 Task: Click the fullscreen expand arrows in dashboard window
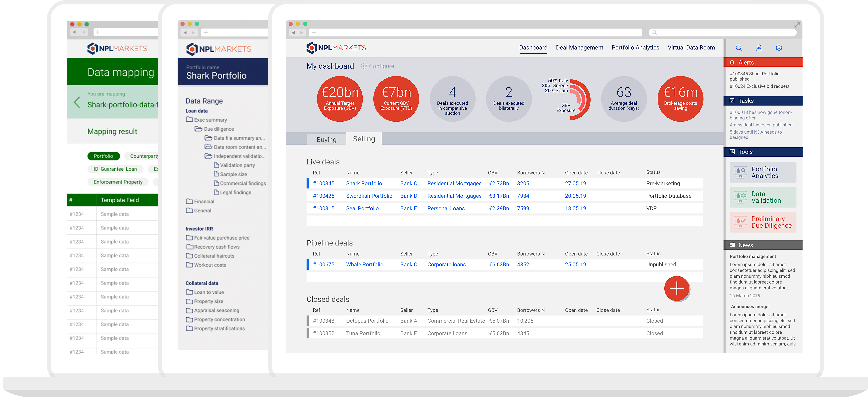797,25
